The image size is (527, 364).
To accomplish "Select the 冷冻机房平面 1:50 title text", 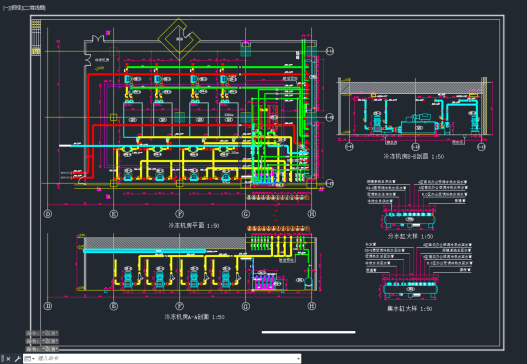I will coord(194,226).
